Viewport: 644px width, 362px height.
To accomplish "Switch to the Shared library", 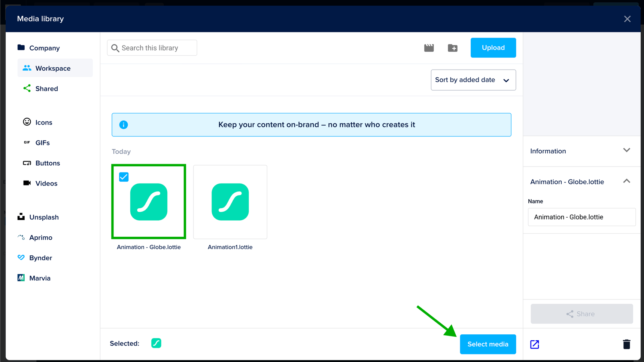I will click(46, 89).
